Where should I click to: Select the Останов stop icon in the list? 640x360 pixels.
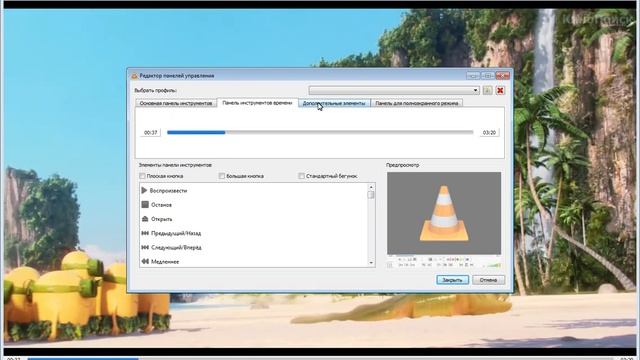coord(145,204)
